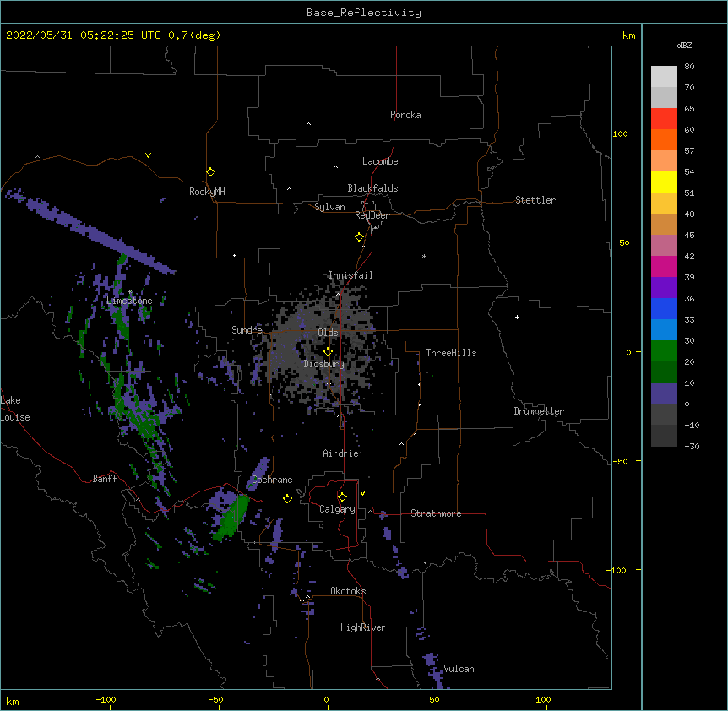Viewport: 728px width, 711px height.
Task: Click the yellow diamond marker below RedDeer
Action: click(360, 237)
